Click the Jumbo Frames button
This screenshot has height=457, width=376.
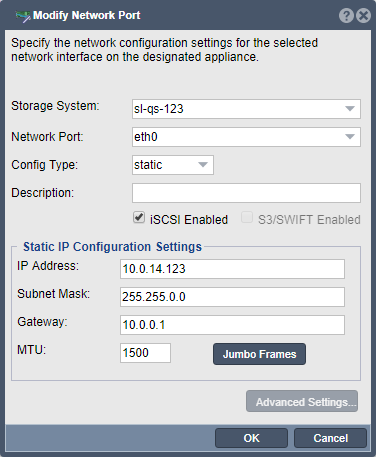(x=259, y=354)
